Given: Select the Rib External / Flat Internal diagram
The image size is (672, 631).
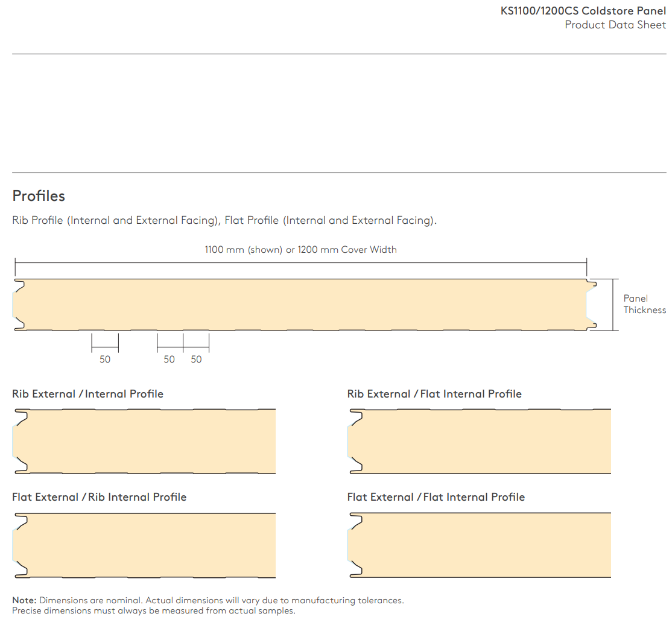Looking at the screenshot, I should (x=480, y=440).
